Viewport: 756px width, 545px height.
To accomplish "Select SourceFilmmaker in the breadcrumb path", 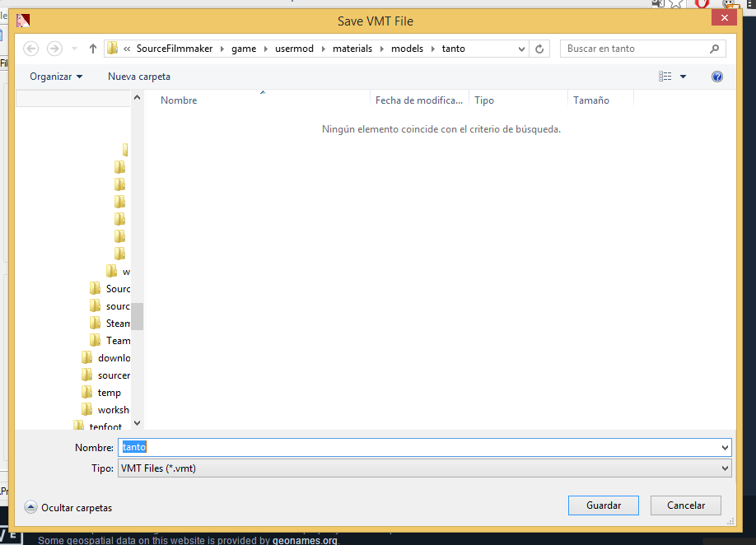I will 175,49.
